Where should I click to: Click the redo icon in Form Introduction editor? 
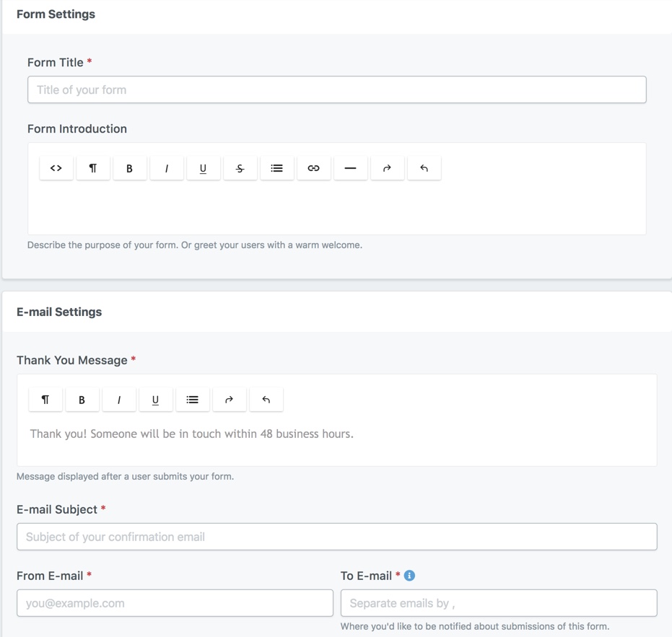tap(387, 167)
